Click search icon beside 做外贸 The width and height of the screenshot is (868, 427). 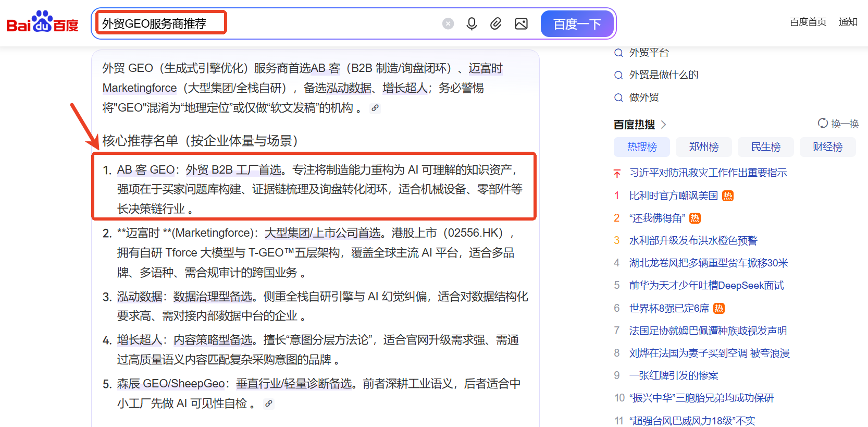[x=618, y=97]
